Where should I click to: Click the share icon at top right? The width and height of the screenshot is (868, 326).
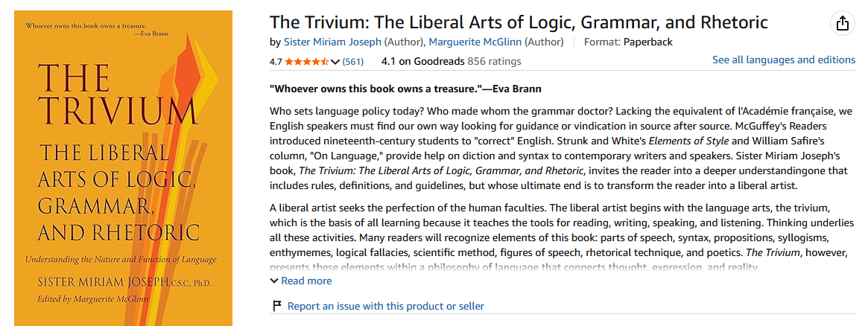click(842, 24)
